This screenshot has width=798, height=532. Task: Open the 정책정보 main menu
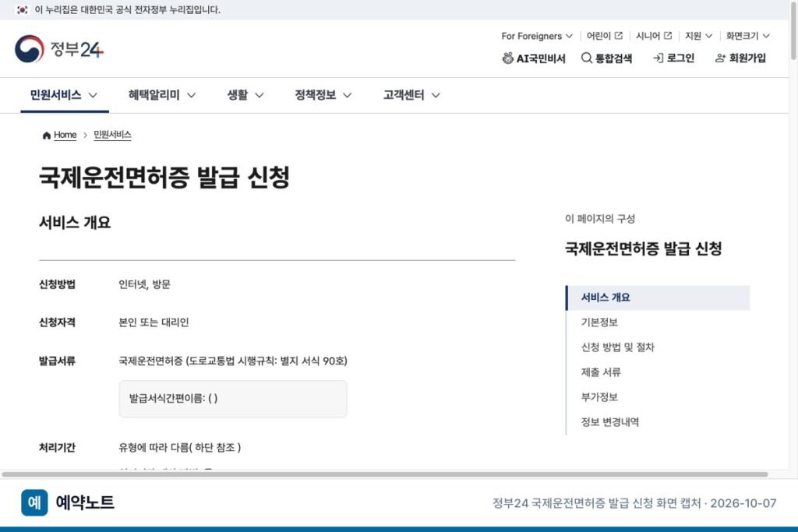(x=315, y=95)
